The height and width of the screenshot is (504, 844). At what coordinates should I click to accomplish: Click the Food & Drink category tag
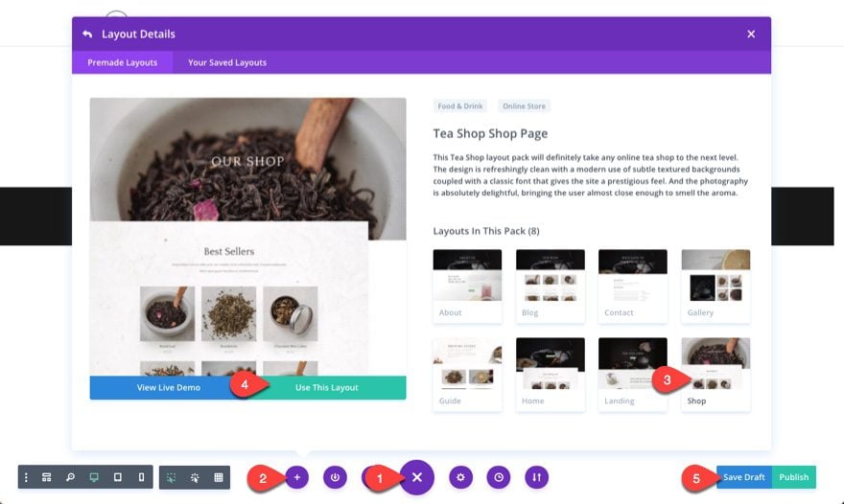460,106
